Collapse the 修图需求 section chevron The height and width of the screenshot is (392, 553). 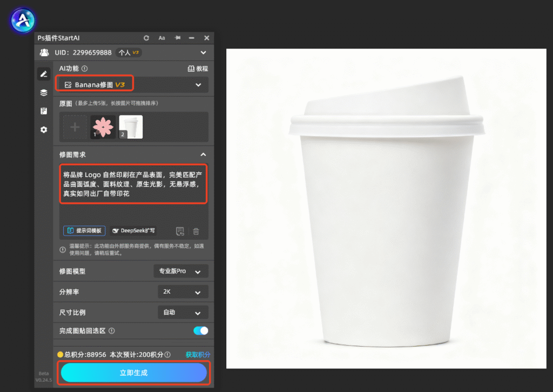tap(204, 155)
